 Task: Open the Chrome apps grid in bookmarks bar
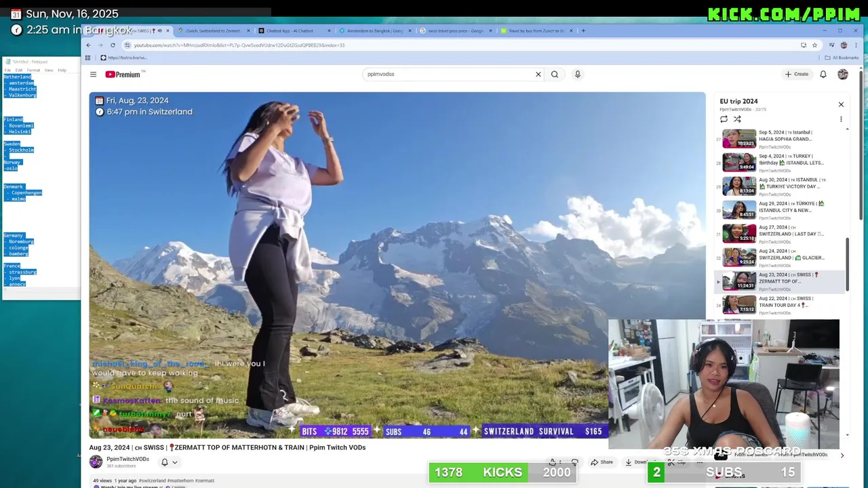[87, 58]
